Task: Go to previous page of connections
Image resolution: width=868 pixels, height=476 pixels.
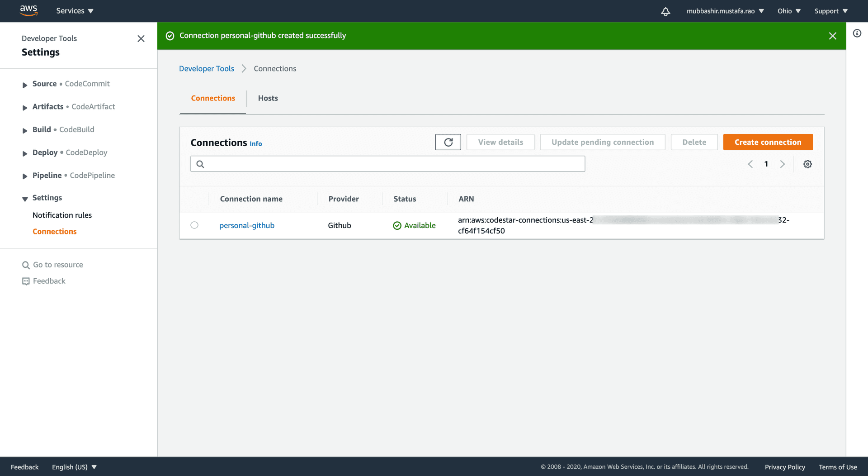Action: click(750, 164)
